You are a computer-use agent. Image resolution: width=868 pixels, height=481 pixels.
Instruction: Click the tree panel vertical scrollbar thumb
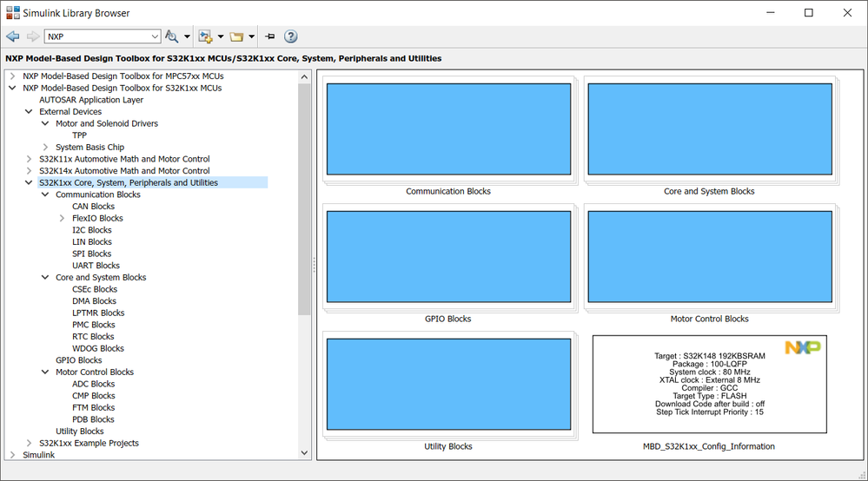[304, 199]
